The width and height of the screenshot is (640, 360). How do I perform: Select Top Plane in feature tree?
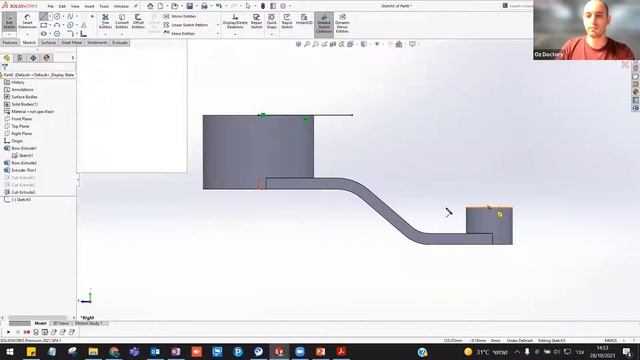coord(20,126)
